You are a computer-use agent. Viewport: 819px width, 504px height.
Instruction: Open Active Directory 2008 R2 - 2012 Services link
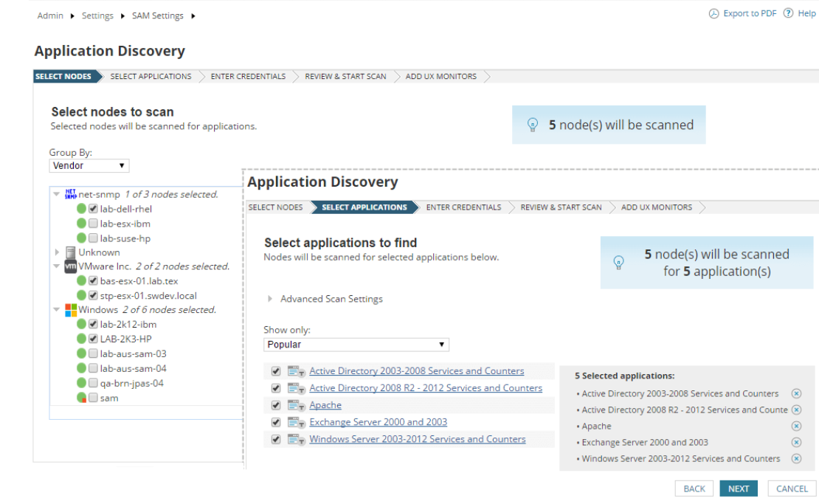(426, 388)
